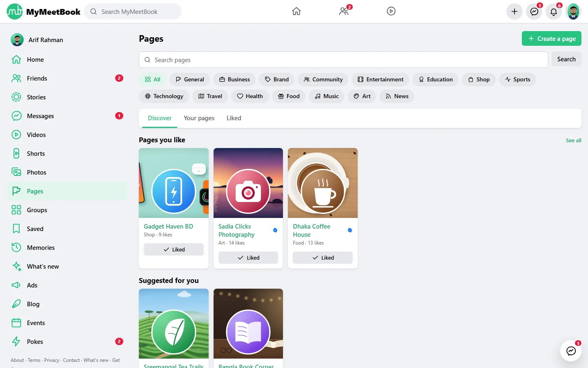The width and height of the screenshot is (588, 368).
Task: Open the home feed icon in top bar
Action: pyautogui.click(x=296, y=11)
